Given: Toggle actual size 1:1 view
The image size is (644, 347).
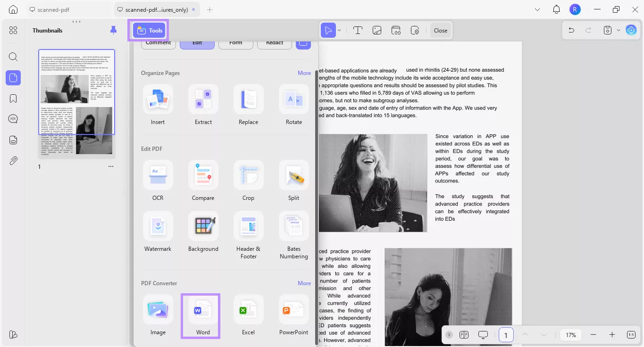Looking at the screenshot, I should [631, 335].
